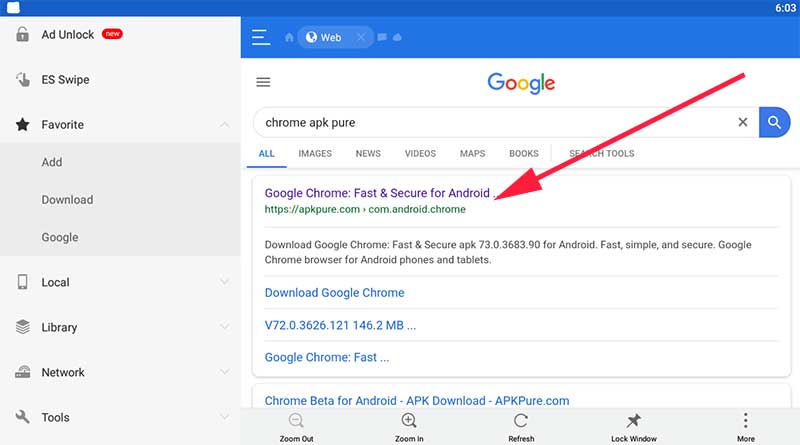Viewport: 800px width, 445px height.
Task: Switch to IMAGES tab
Action: click(315, 154)
